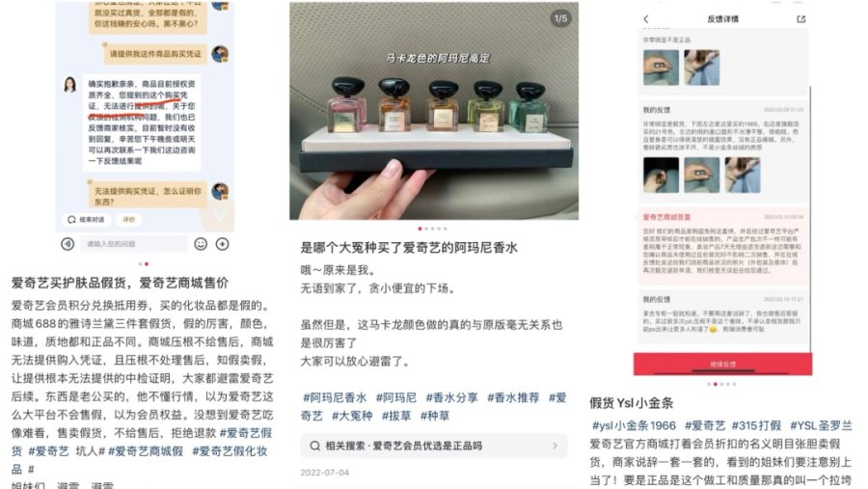Click the perfume set photo
The image size is (868, 489).
click(434, 111)
